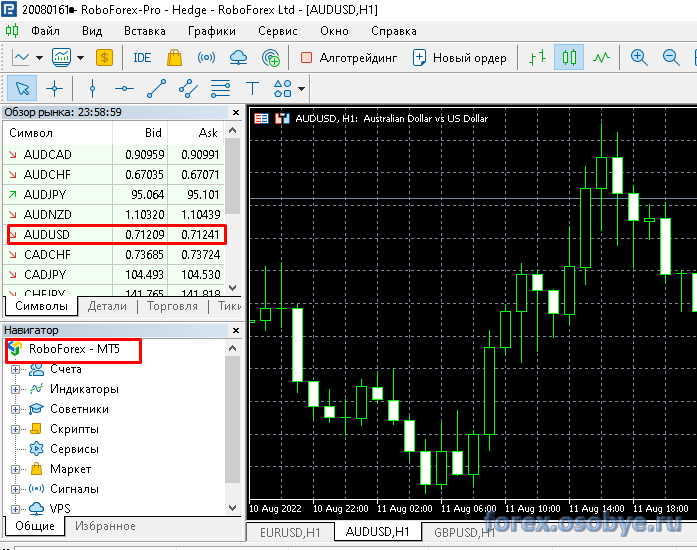Zoom out the chart
The width and height of the screenshot is (697, 550).
[670, 57]
